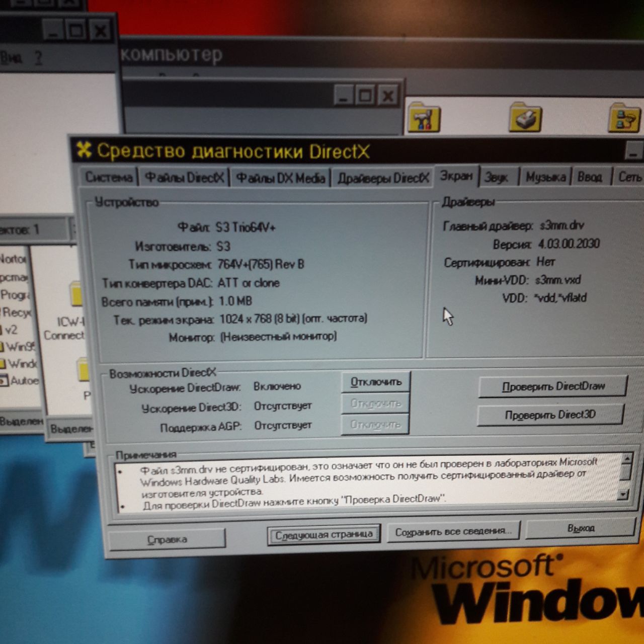644x644 pixels.
Task: Click the notes scrollbar down arrow
Action: pyautogui.click(x=624, y=495)
